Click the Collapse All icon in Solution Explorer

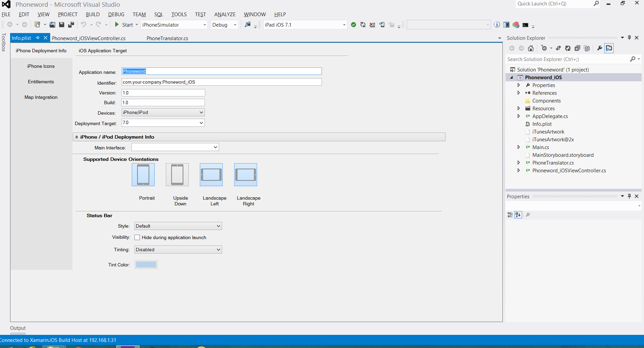(x=577, y=48)
